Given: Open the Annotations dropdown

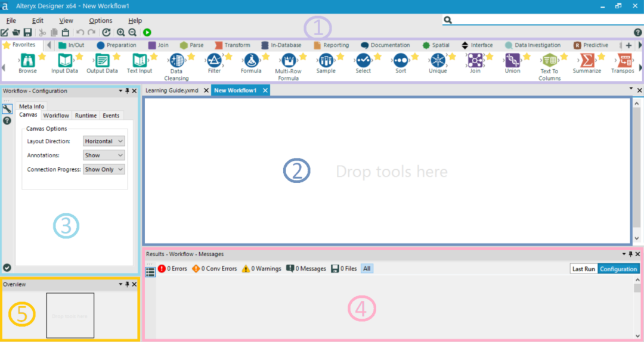Looking at the screenshot, I should [x=104, y=155].
